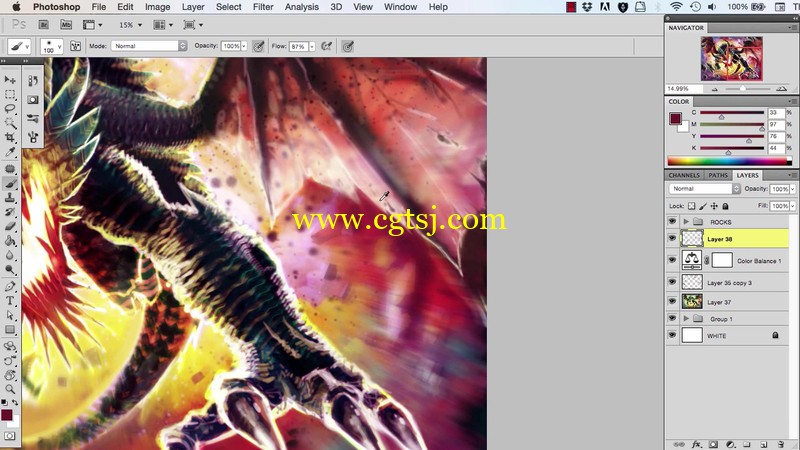Open the brush panel toggle button
This screenshot has height=450, width=800.
point(76,46)
